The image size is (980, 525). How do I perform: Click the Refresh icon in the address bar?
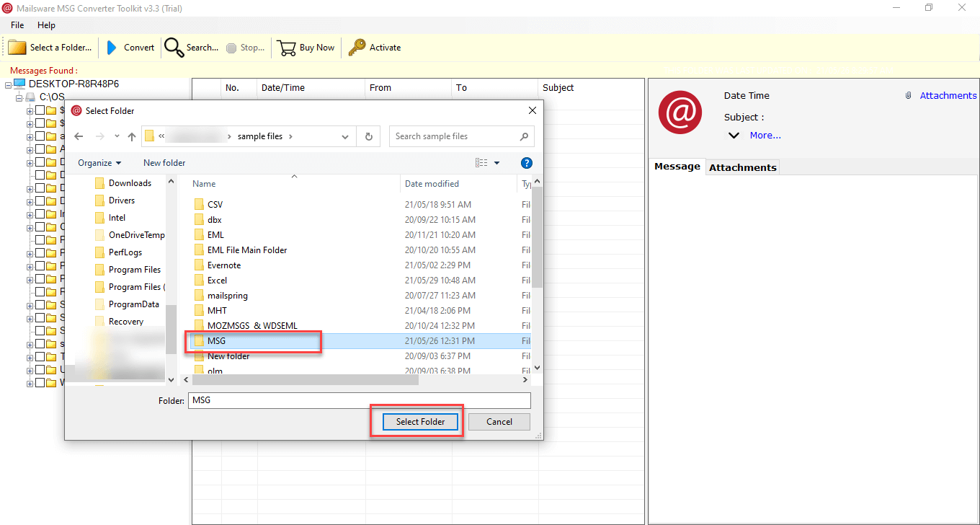(x=369, y=136)
